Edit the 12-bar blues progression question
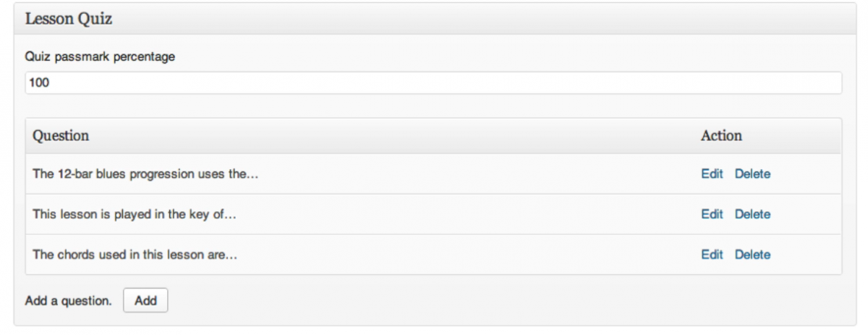This screenshot has height=335, width=868. [712, 174]
